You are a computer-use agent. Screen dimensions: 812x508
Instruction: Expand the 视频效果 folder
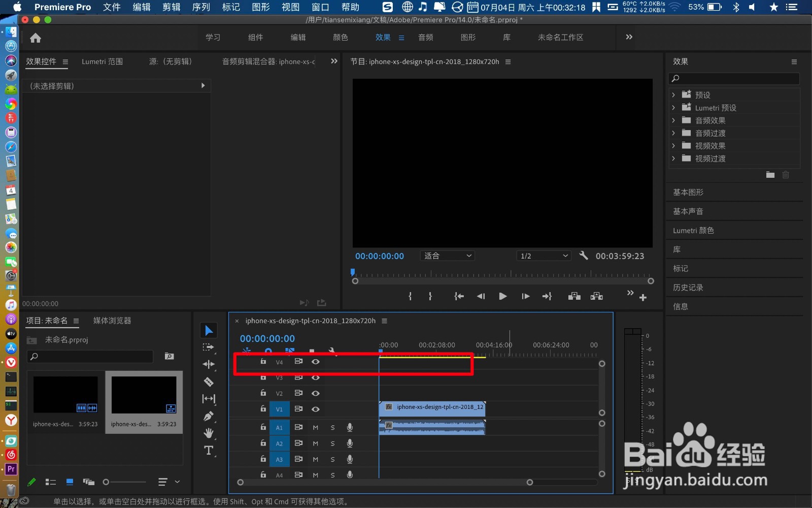[x=673, y=146]
